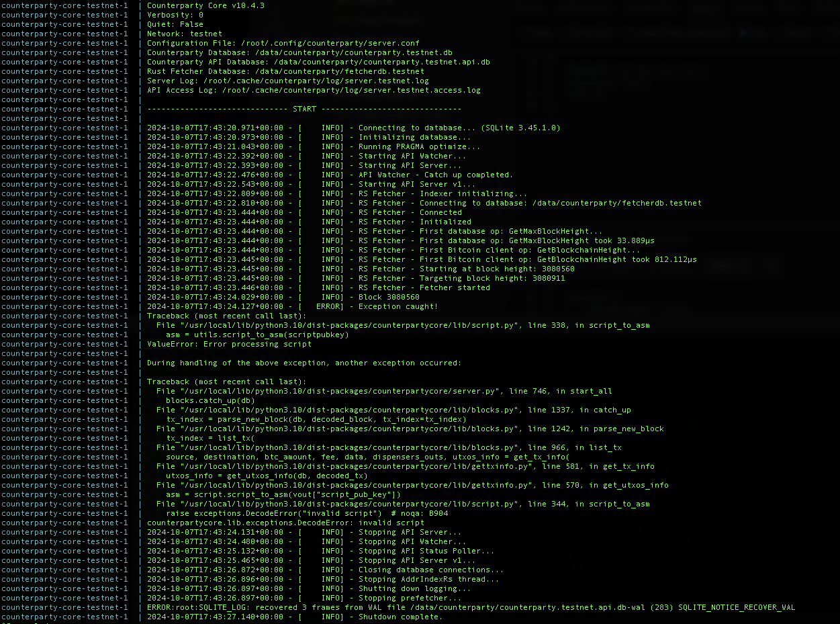
Task: Click script.py 'line 338, in script_to_asm' line
Action: coord(403,325)
